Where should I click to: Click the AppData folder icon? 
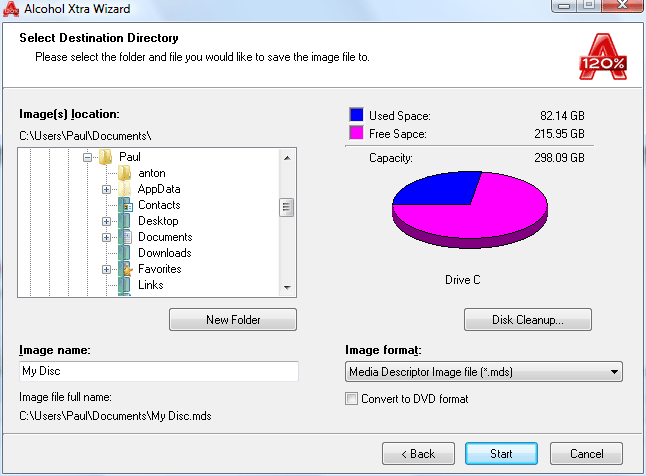point(124,189)
